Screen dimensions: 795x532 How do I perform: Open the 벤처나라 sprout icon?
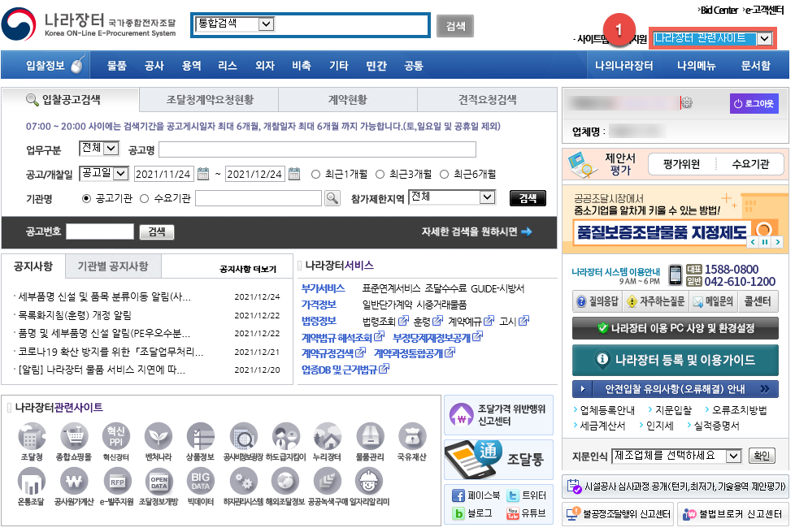point(159,436)
